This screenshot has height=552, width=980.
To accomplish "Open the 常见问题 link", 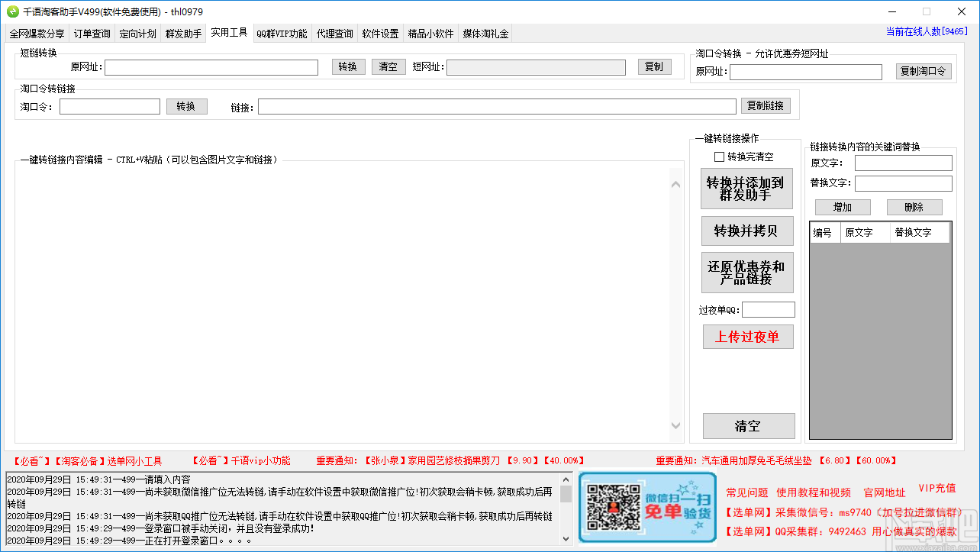I will tap(747, 493).
